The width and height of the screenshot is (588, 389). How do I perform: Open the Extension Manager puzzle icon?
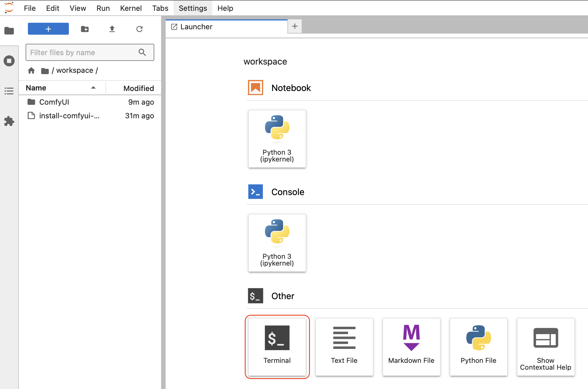tap(9, 121)
